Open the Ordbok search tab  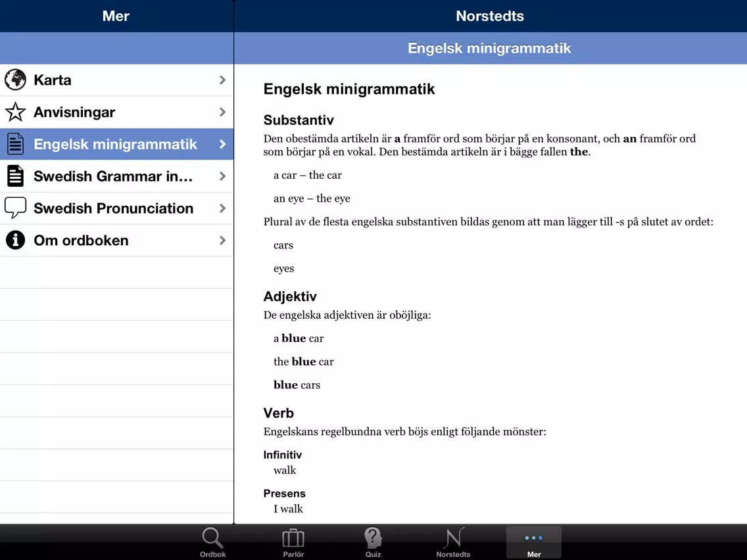[212, 542]
